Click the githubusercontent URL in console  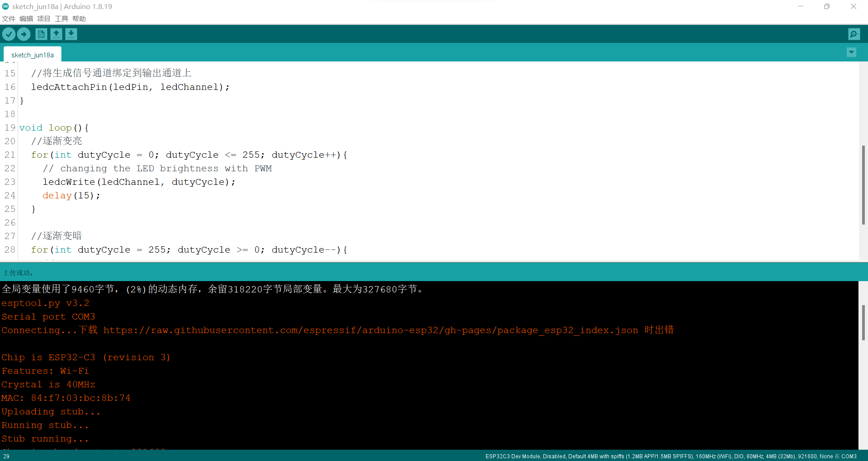click(371, 330)
